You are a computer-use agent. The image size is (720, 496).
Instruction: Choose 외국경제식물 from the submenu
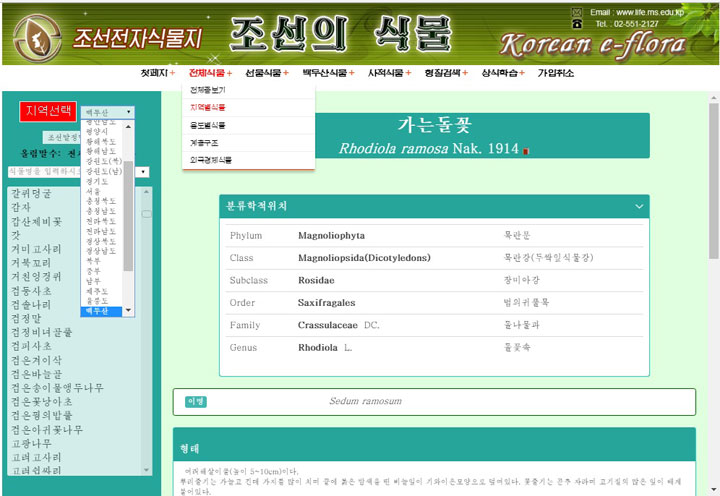click(248, 160)
